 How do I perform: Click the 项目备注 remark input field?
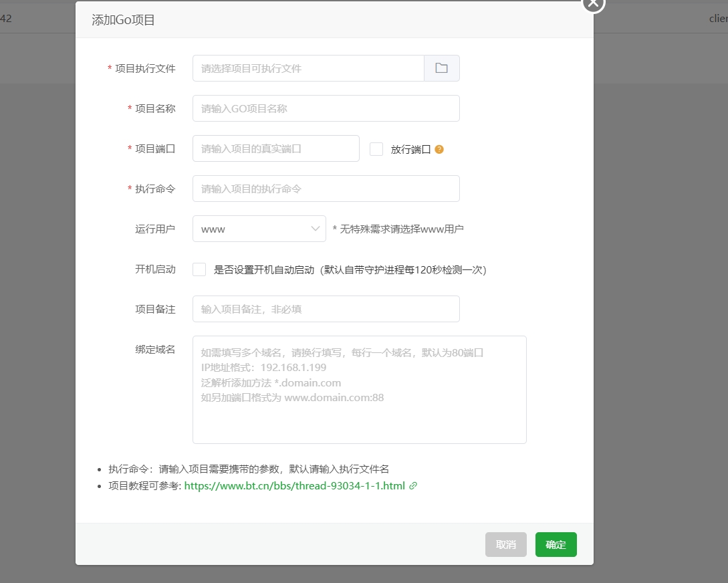(x=326, y=309)
